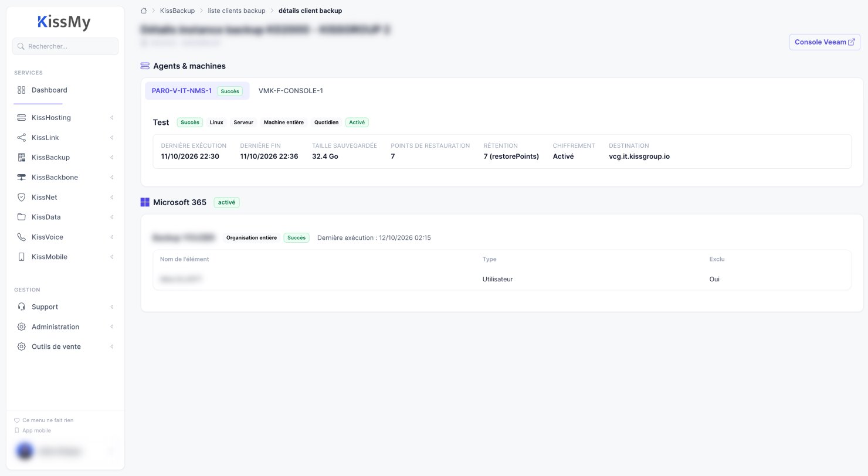This screenshot has width=868, height=476.
Task: Click the Utilisateur type cell
Action: point(498,280)
